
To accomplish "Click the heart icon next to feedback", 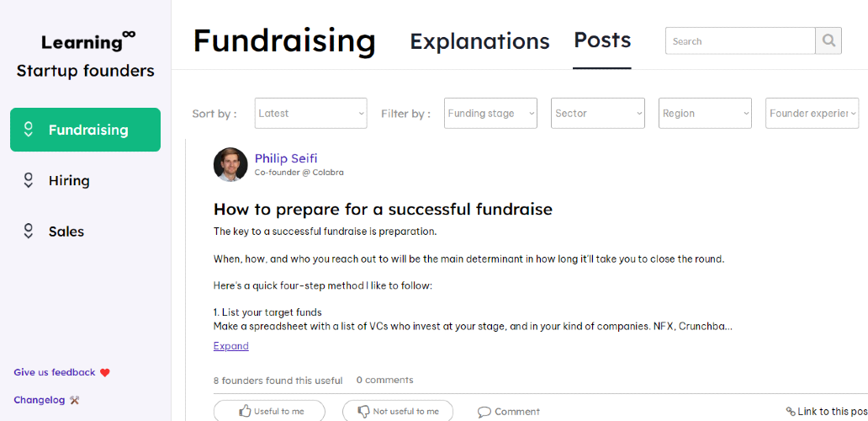I will 105,372.
